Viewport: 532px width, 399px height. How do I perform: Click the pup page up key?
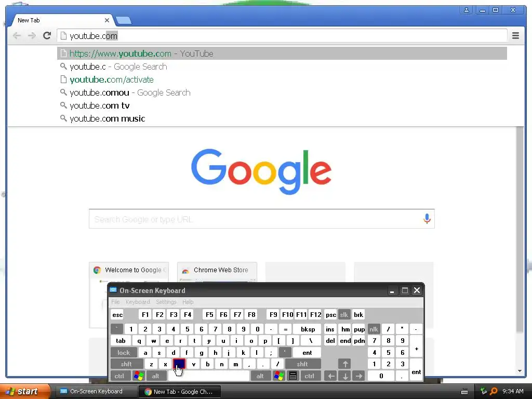359,329
